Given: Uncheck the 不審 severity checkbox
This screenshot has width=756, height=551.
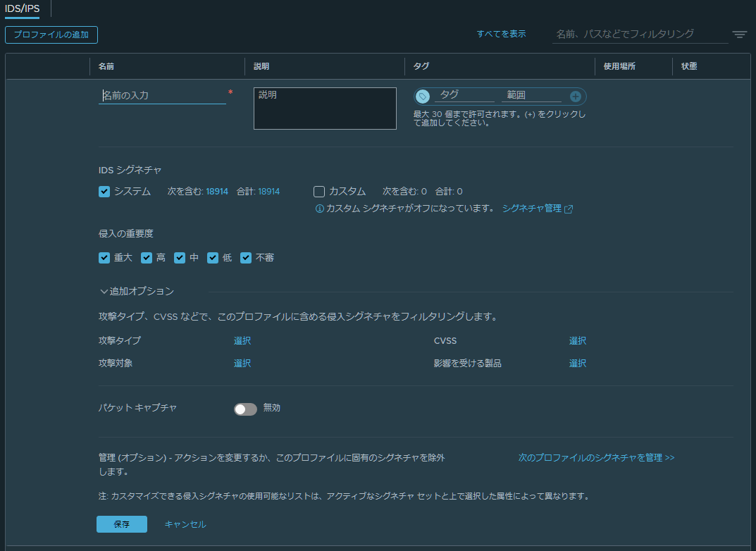Looking at the screenshot, I should click(246, 258).
